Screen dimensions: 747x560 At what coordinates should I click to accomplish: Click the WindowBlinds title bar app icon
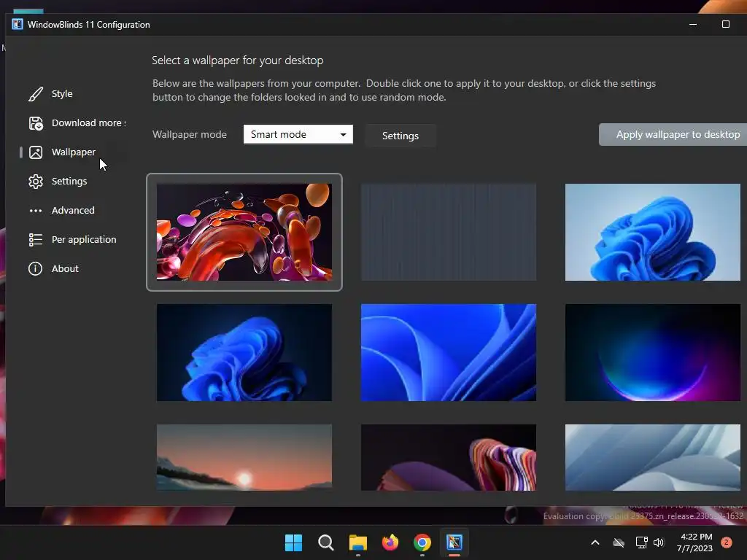(18, 24)
